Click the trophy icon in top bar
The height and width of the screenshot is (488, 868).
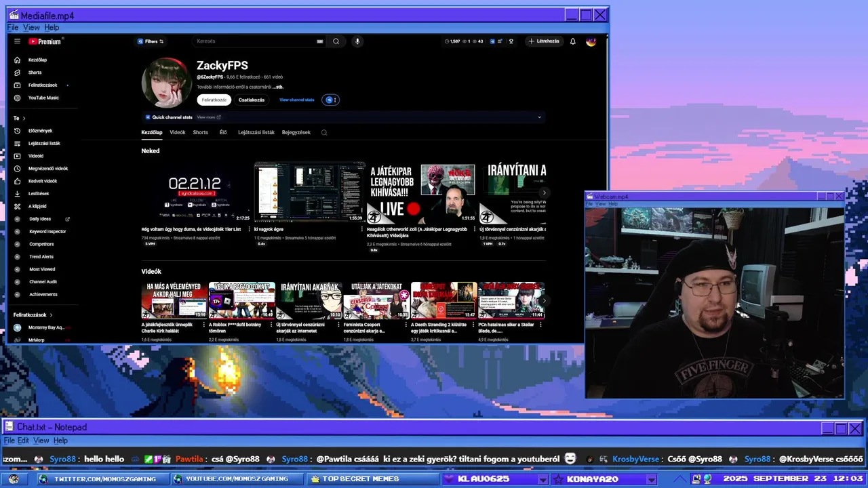click(511, 41)
